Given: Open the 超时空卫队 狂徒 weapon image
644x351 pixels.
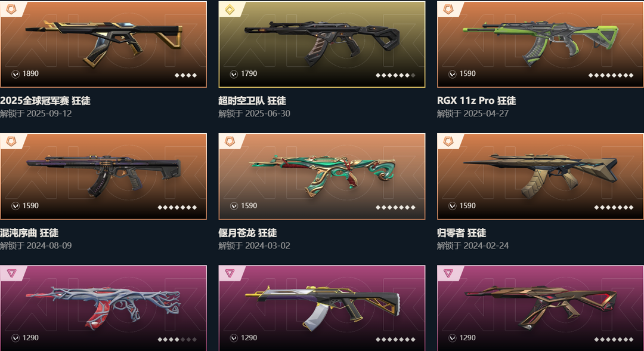Looking at the screenshot, I should click(x=322, y=44).
